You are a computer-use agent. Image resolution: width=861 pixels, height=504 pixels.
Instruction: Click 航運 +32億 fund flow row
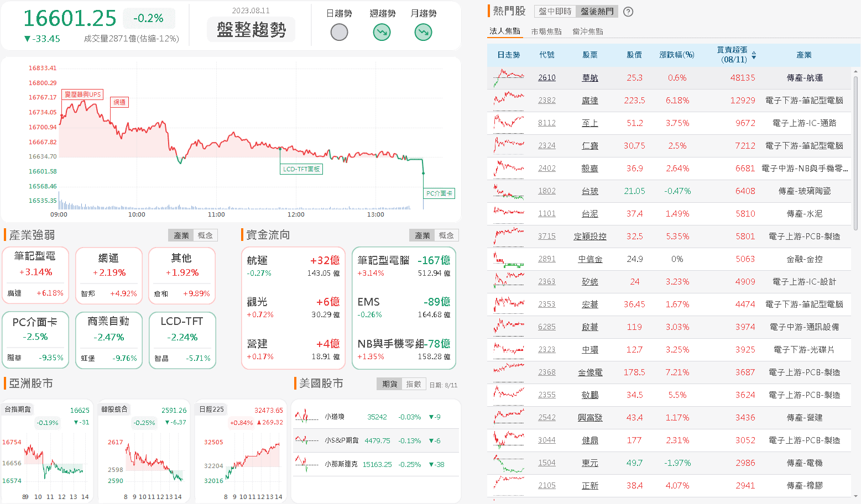[x=293, y=266]
